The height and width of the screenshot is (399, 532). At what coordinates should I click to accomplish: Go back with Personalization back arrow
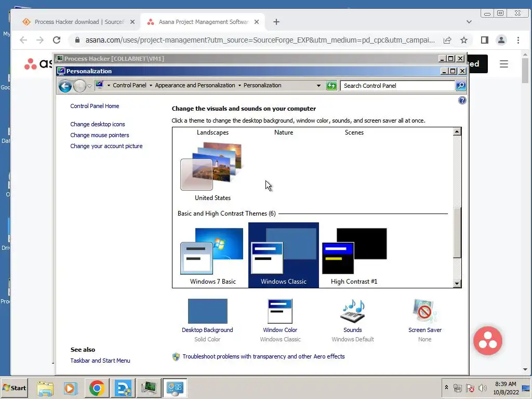pos(65,86)
